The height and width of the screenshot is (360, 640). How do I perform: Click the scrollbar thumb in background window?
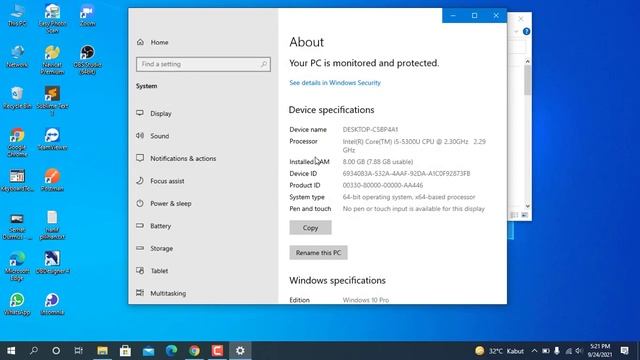[527, 80]
